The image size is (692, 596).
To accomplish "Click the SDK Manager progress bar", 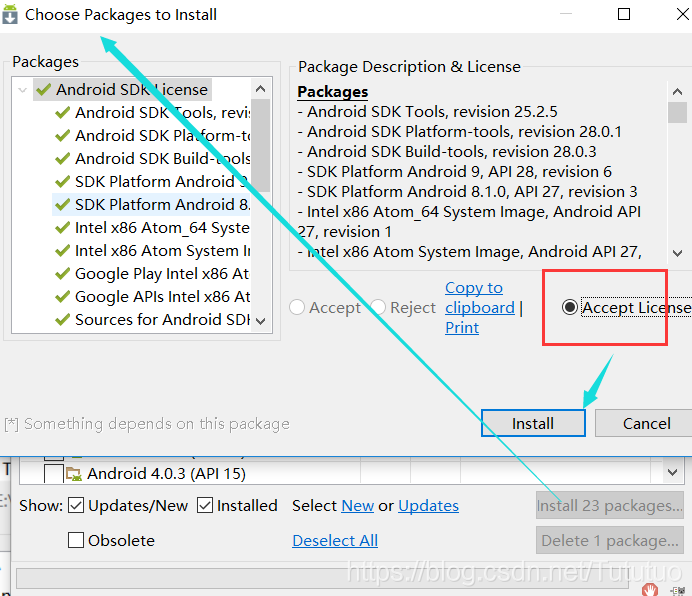I will 322,578.
